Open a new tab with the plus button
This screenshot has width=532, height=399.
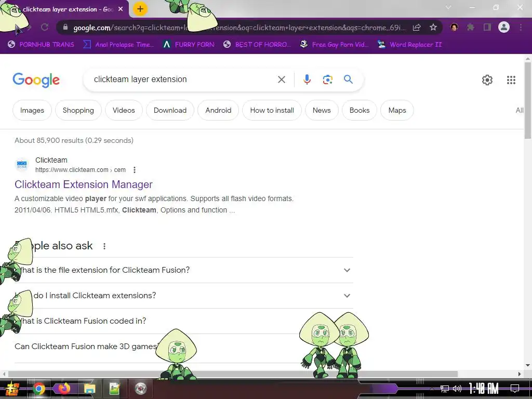tap(140, 9)
